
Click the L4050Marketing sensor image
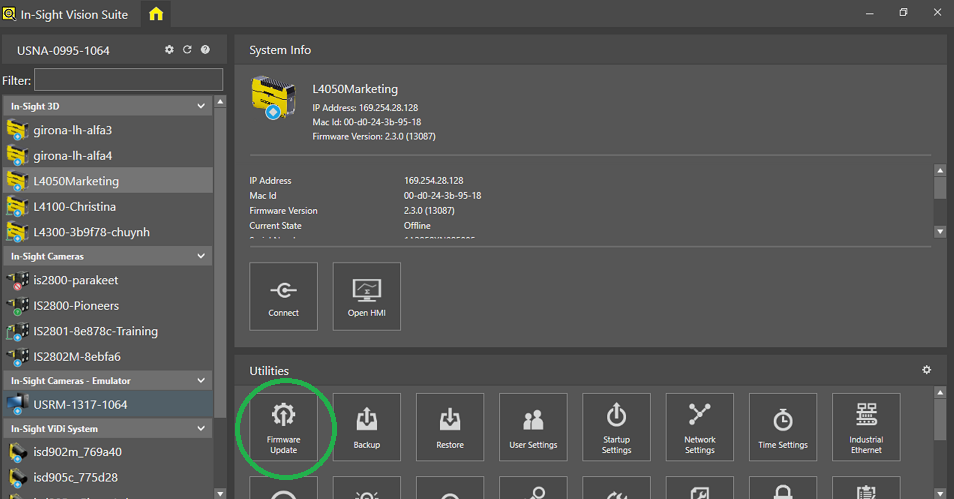point(273,97)
